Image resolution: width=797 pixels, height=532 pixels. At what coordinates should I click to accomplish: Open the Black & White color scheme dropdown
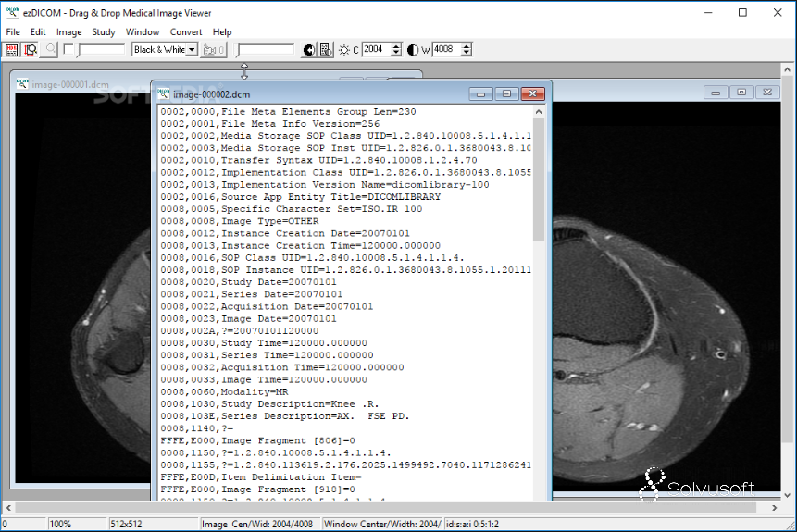point(165,50)
